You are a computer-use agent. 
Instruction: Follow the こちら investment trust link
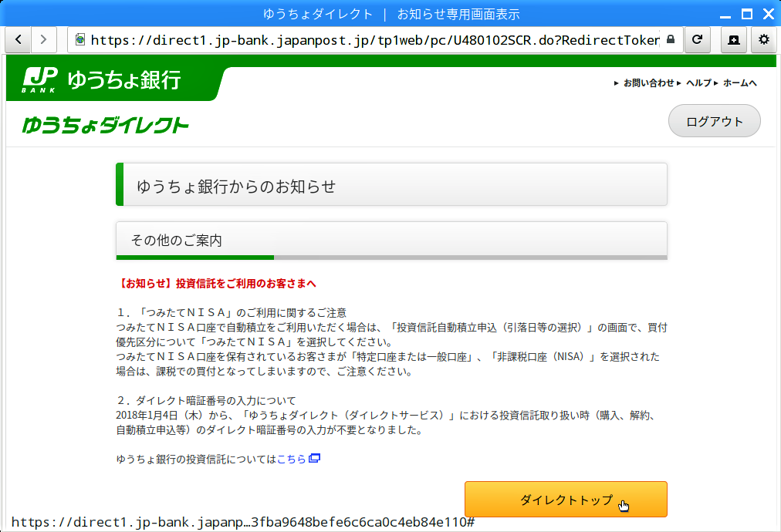coord(292,459)
